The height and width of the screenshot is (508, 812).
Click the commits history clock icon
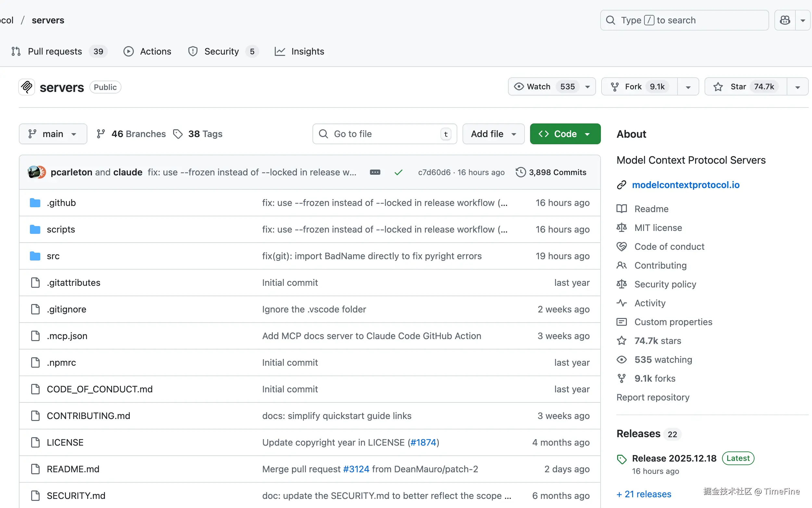pyautogui.click(x=520, y=172)
